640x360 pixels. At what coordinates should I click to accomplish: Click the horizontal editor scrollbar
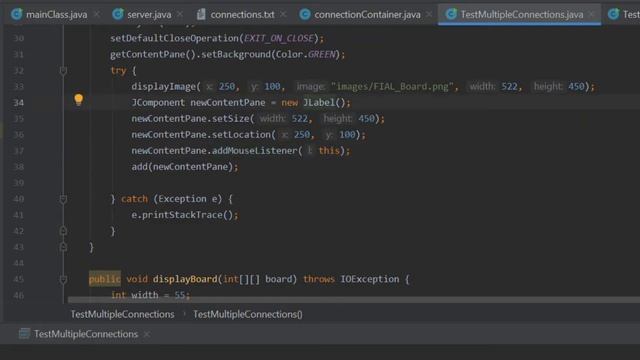point(353,300)
